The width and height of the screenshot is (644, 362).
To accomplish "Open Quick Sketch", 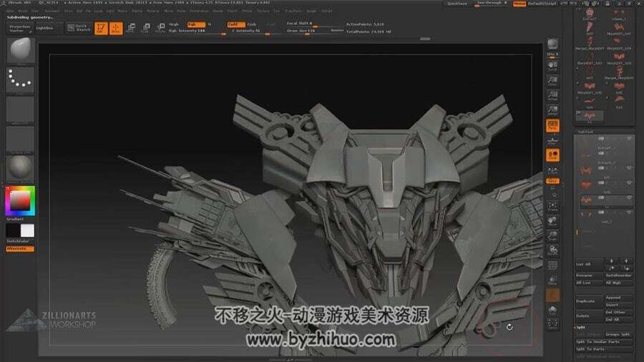I will tap(79, 28).
